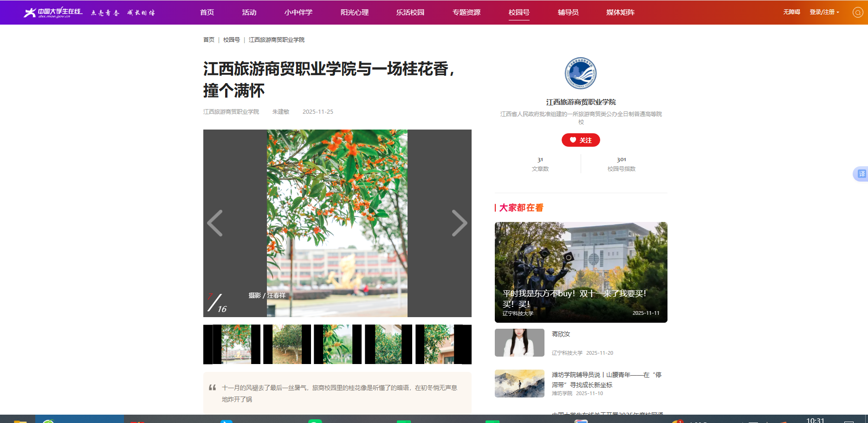The width and height of the screenshot is (868, 423).
Task: Click the 无障碍 accessibility link
Action: (791, 12)
